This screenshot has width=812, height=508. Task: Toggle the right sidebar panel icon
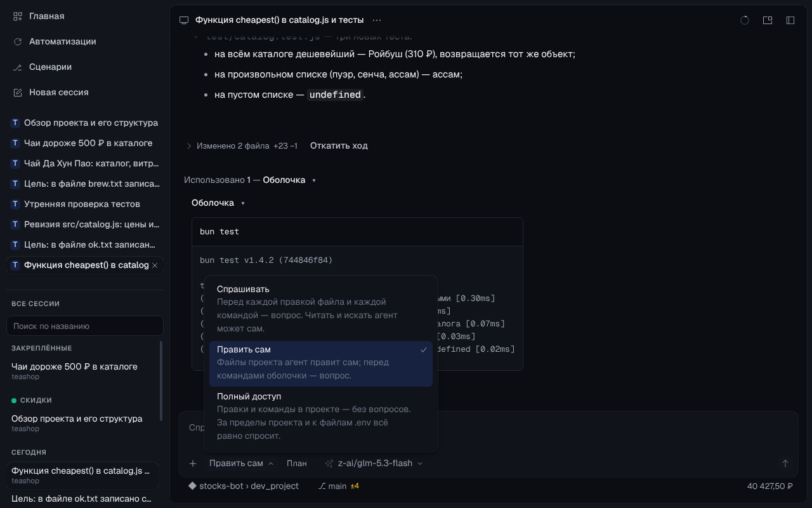click(790, 20)
